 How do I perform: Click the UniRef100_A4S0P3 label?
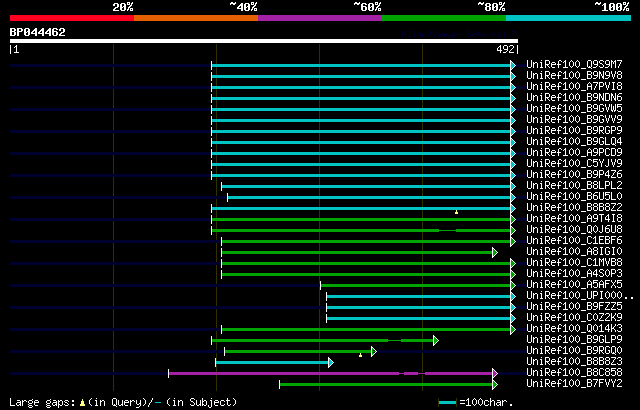574,274
